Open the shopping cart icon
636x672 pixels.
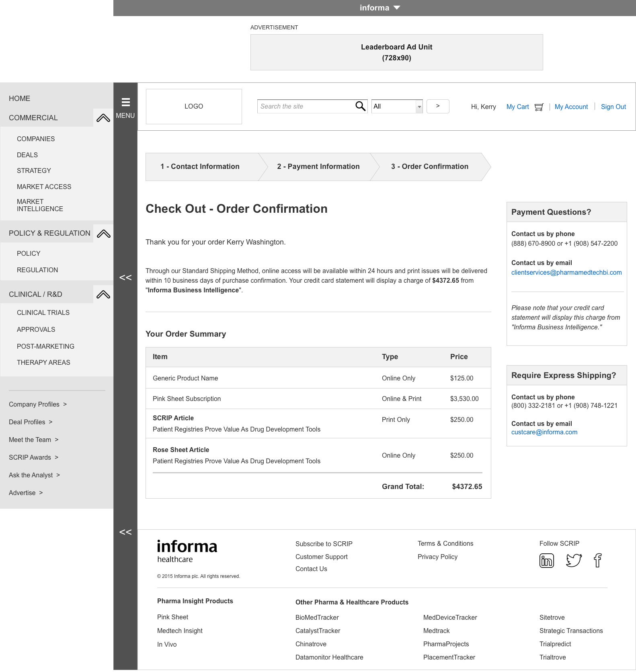point(539,107)
